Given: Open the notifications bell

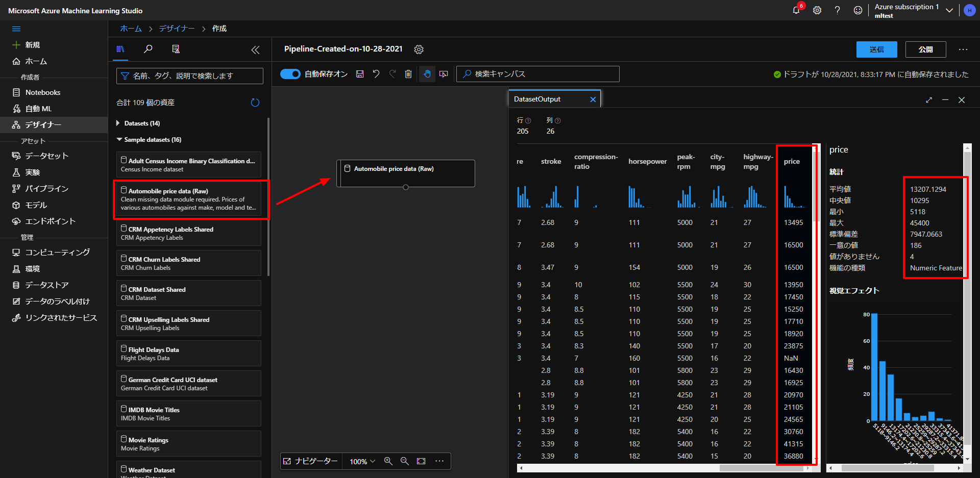Looking at the screenshot, I should [796, 10].
